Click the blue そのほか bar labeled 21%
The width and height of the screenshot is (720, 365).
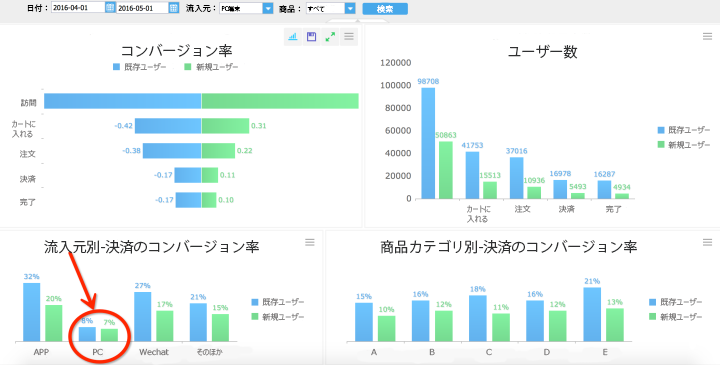point(198,322)
